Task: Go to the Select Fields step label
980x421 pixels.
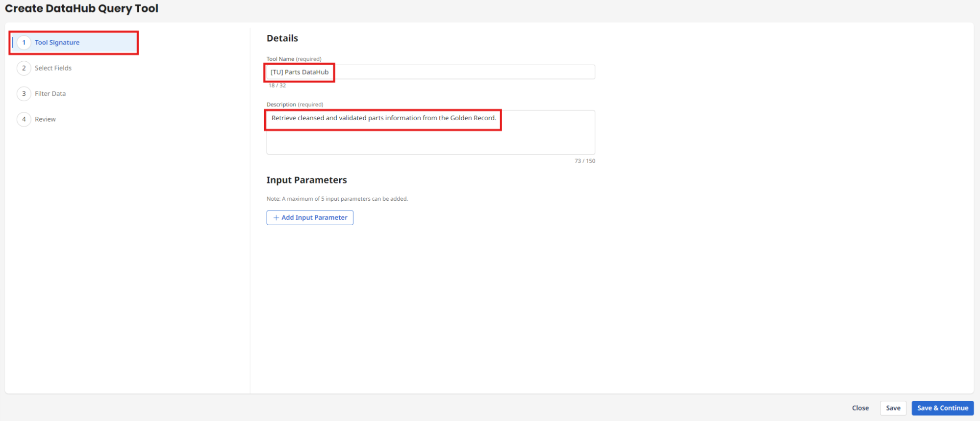Action: tap(53, 68)
